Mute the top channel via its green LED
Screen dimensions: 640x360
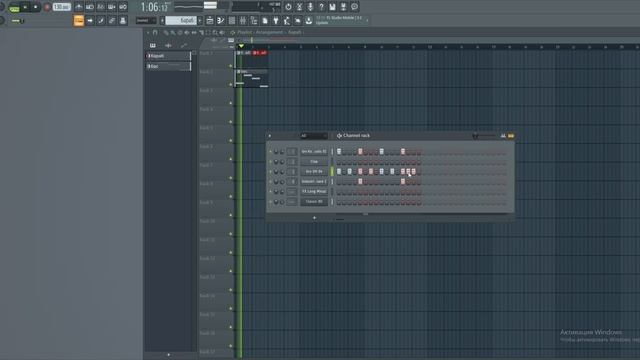270,152
